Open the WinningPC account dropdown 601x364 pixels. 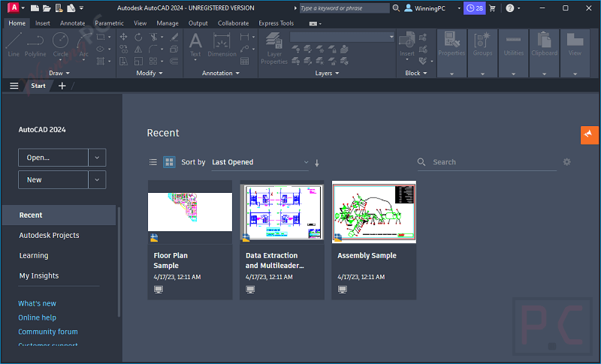point(433,8)
